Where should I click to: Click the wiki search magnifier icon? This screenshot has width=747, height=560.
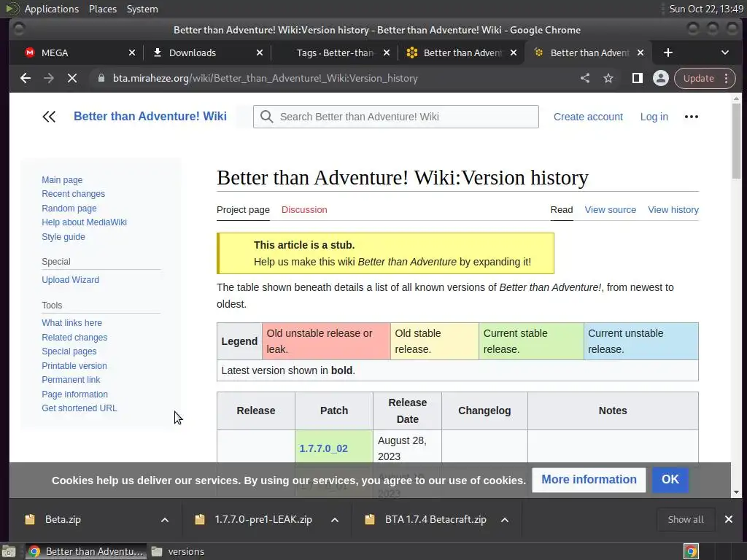pos(267,117)
